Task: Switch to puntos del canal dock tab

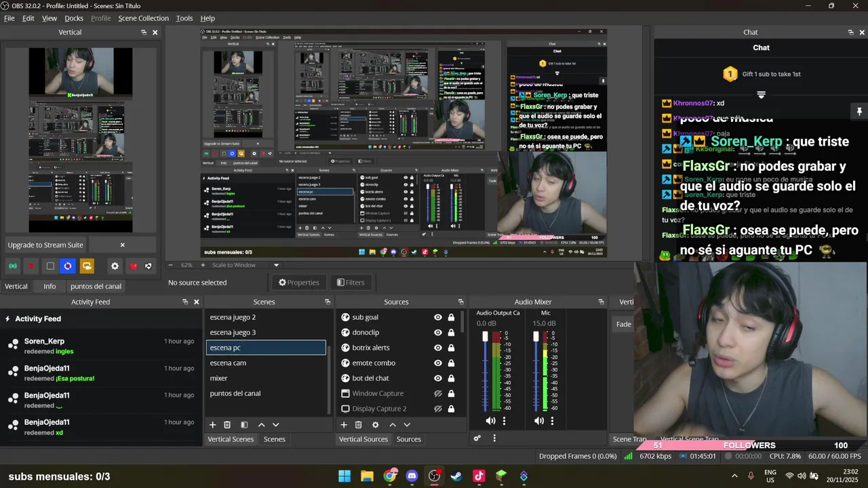Action: click(x=96, y=286)
